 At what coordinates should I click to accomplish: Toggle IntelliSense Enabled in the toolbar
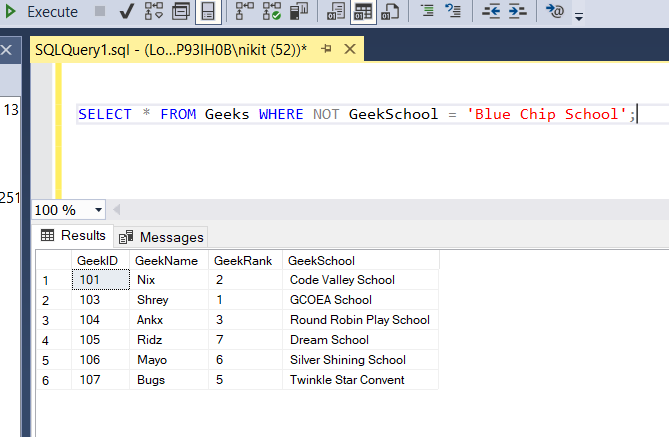(x=208, y=12)
